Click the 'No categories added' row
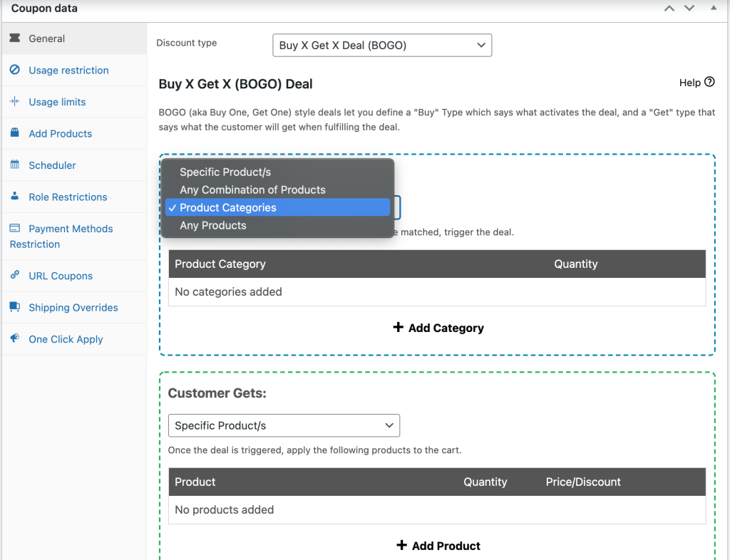Viewport: 730px width, 560px height. (x=437, y=291)
